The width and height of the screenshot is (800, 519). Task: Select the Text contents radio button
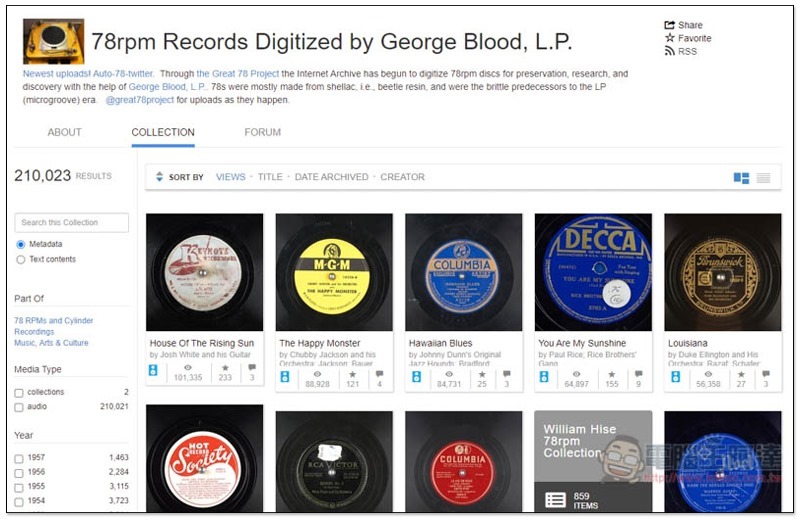click(20, 260)
